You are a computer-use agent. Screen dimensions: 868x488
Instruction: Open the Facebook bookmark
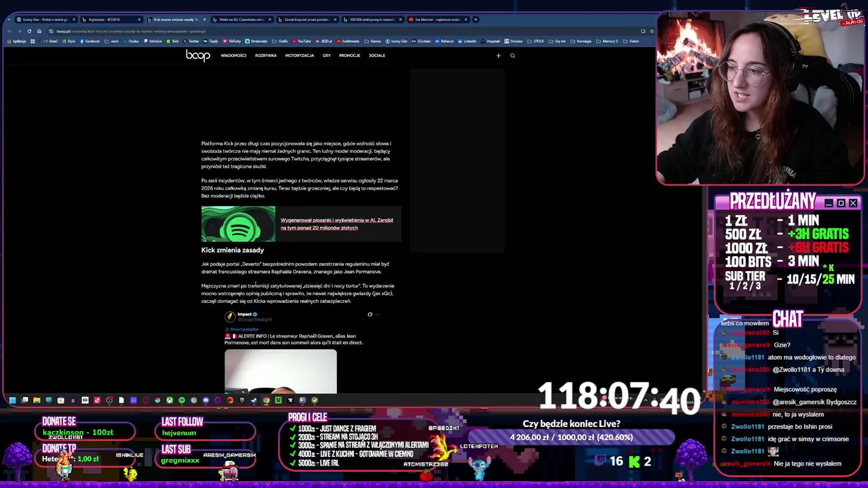(90, 41)
